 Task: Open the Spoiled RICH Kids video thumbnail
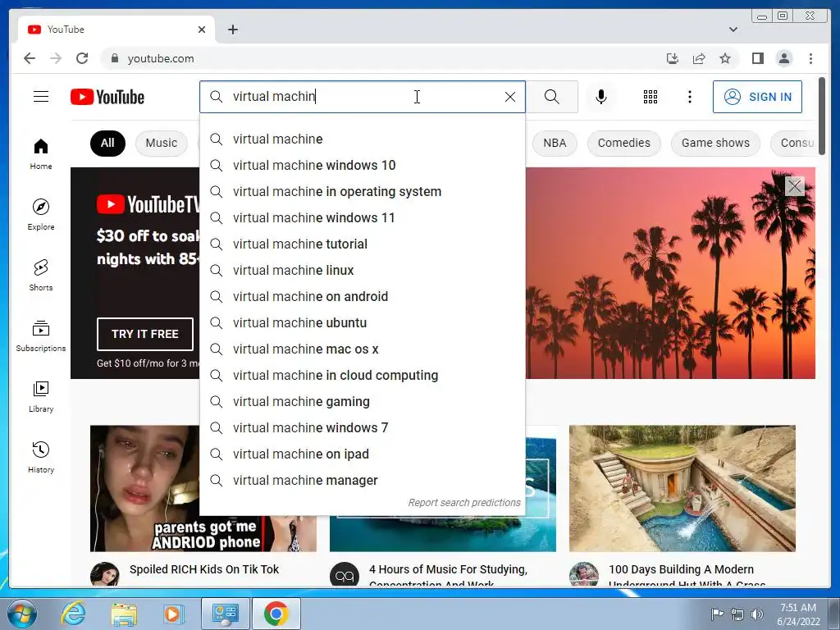pyautogui.click(x=144, y=488)
